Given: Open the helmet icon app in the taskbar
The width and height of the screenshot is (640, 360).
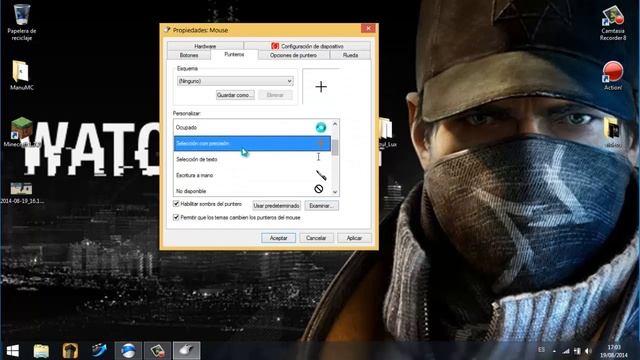Looking at the screenshot, I should pyautogui.click(x=70, y=351).
